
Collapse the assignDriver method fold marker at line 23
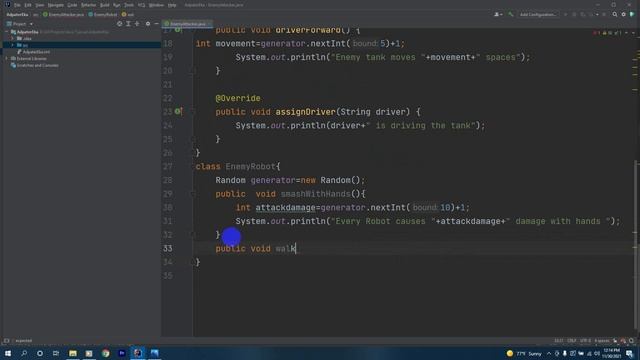(x=193, y=111)
